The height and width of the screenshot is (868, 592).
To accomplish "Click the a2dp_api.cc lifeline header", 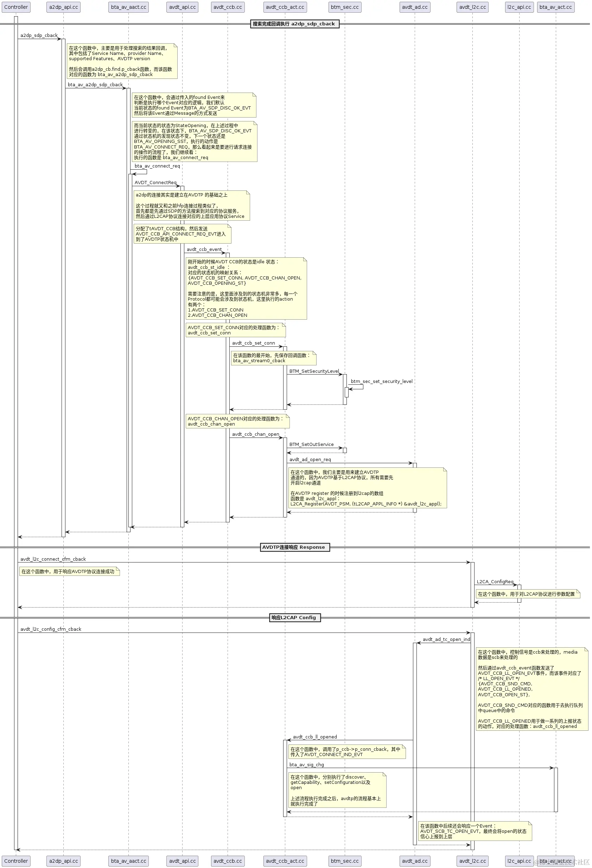I will [63, 7].
